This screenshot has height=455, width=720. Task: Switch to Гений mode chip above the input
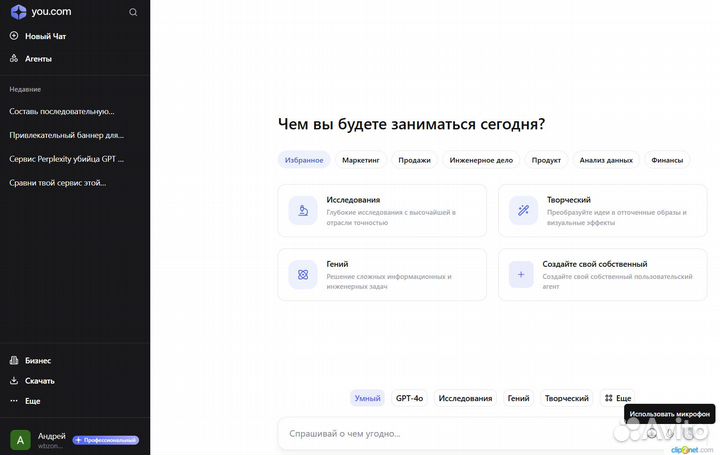pos(518,398)
